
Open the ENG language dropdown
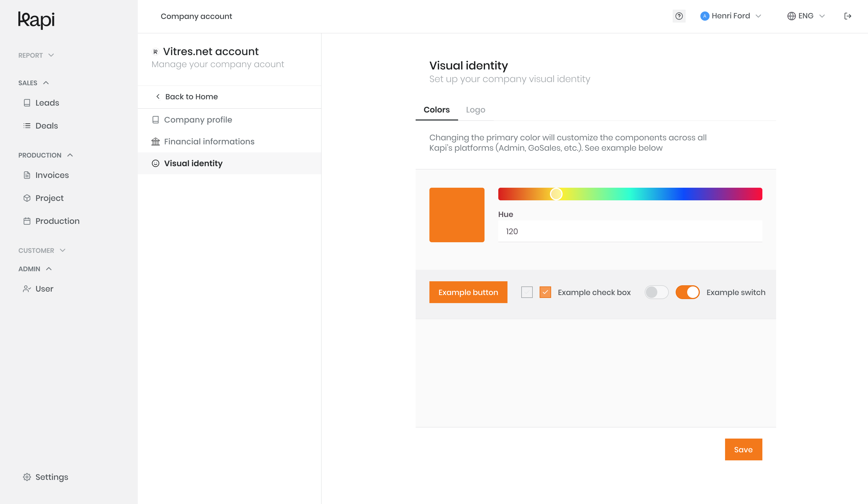tap(806, 16)
